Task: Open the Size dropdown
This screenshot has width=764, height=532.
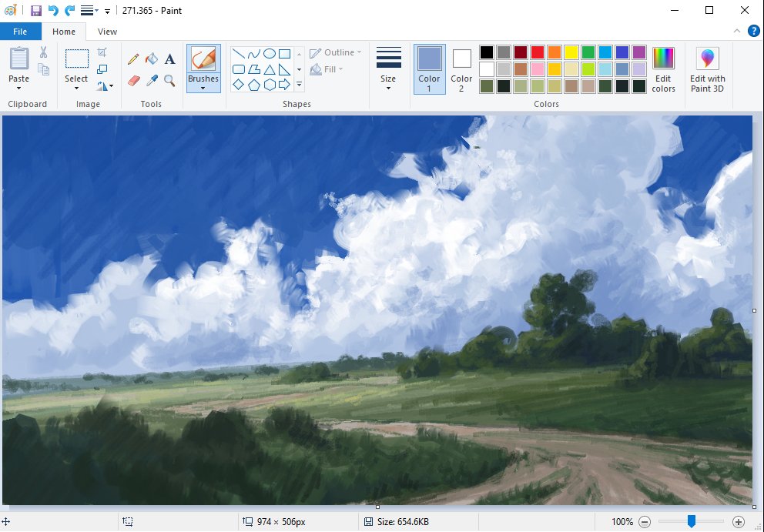Action: pyautogui.click(x=388, y=69)
